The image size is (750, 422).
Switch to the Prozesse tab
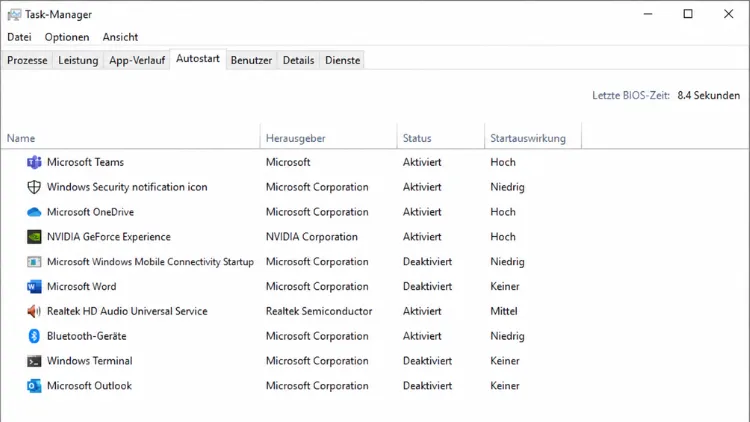[27, 60]
